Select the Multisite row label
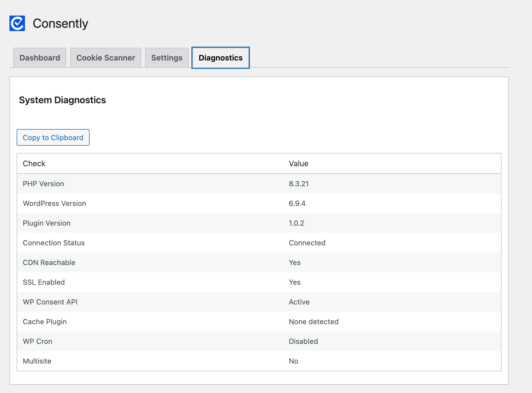Image resolution: width=532 pixels, height=393 pixels. [37, 361]
